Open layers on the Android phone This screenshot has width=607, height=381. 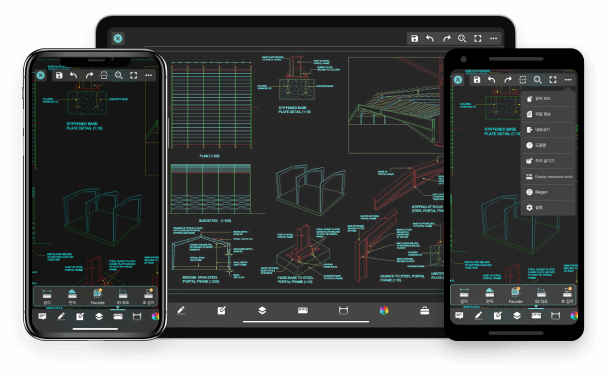(x=517, y=316)
